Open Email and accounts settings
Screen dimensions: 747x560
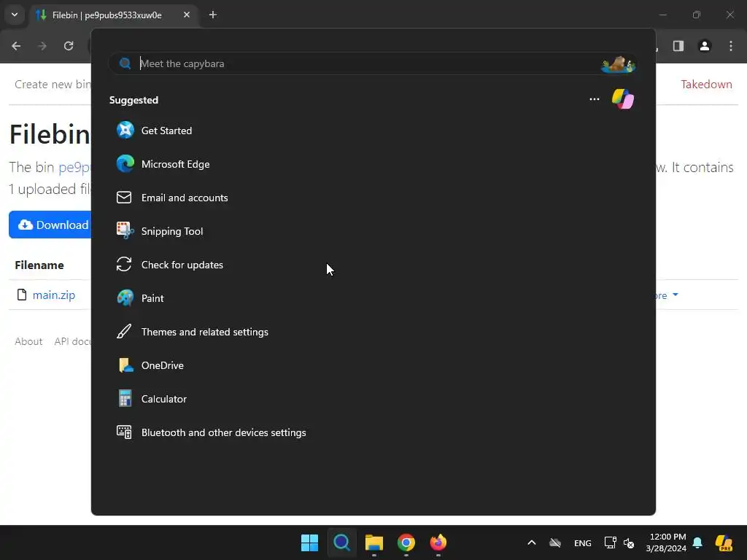click(x=172, y=198)
